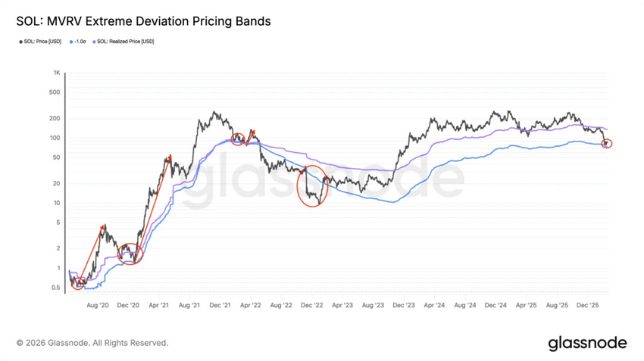Toggle the -1.0σ legend entry

click(78, 42)
